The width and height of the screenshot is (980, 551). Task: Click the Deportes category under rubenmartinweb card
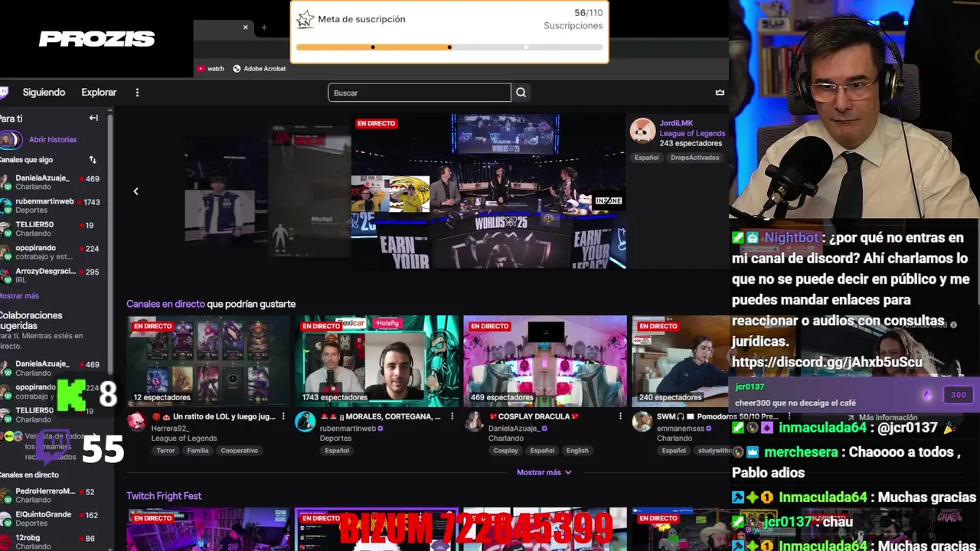point(335,439)
